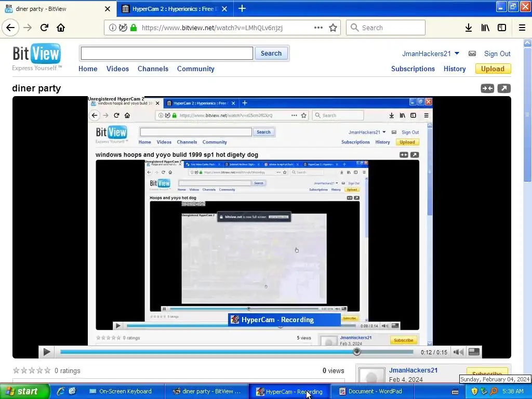Close the HyperCam 2 Hyperionics tab
Screen dimensions: 532x399
tap(224, 9)
